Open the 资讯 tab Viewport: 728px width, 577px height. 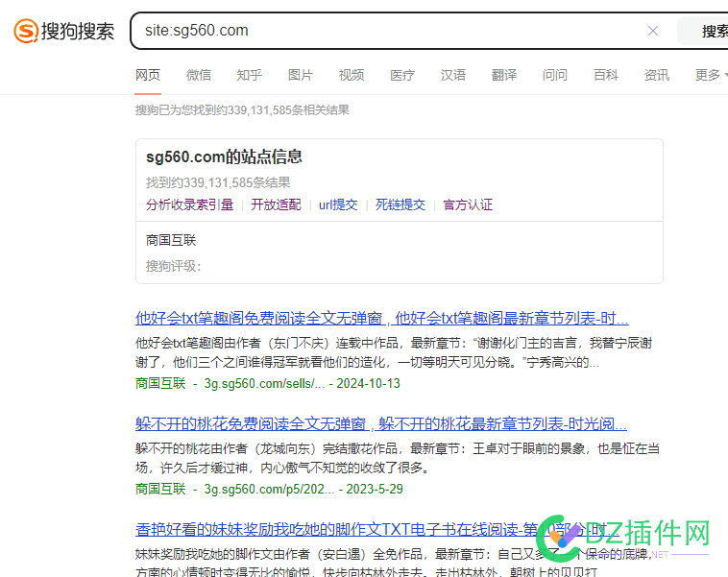[x=657, y=75]
